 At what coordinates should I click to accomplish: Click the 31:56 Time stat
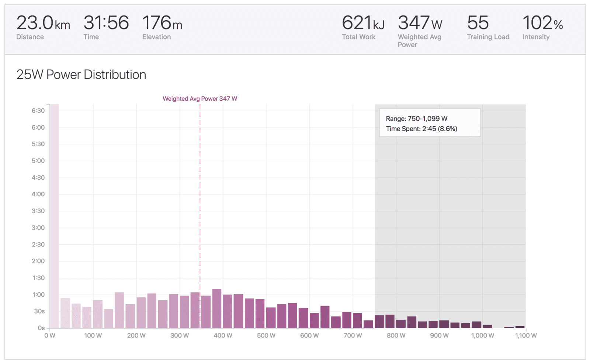(x=106, y=27)
